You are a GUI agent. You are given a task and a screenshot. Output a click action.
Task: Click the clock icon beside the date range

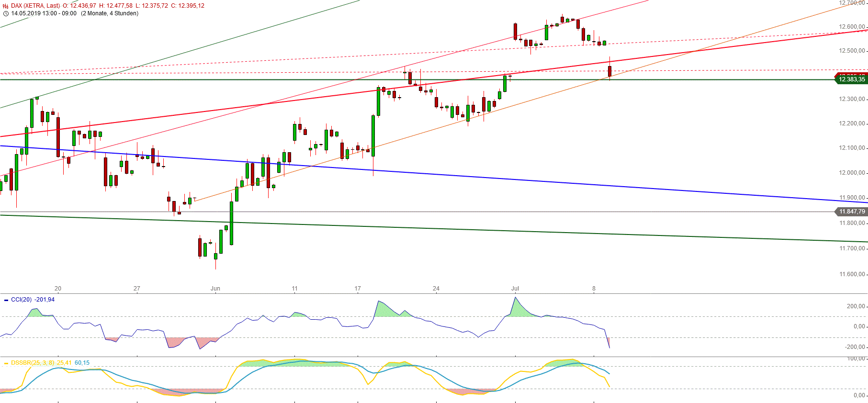[6, 13]
